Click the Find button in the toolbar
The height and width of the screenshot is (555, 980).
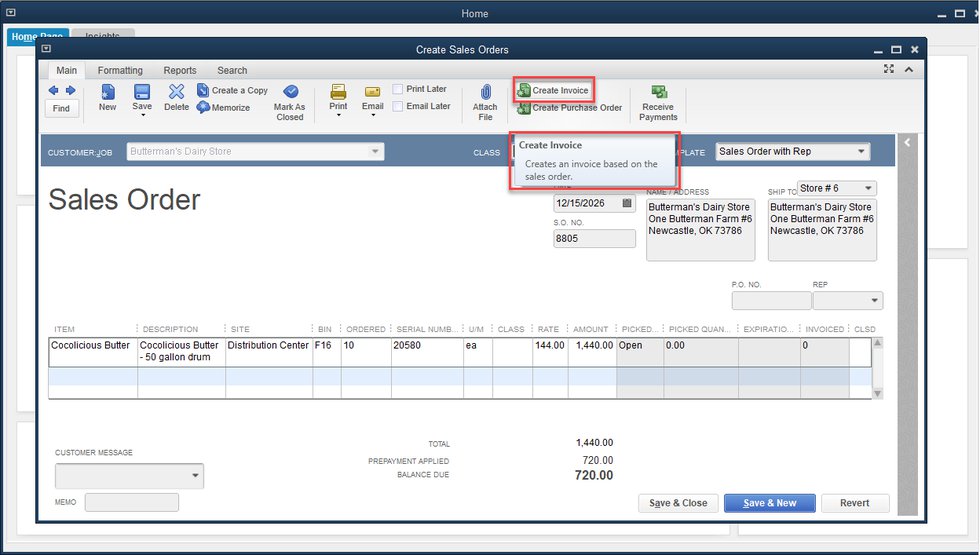click(x=61, y=108)
